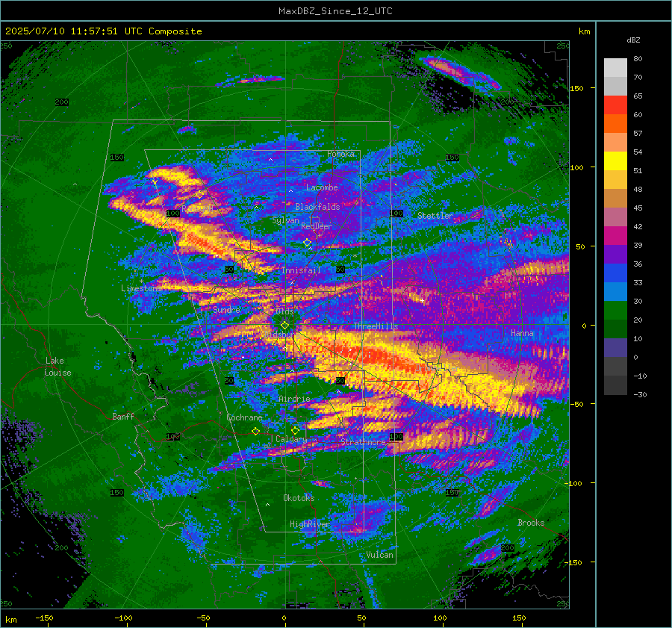Pick the bright yellow 51–54 dBZ swatch
This screenshot has width=672, height=628.
tap(615, 161)
